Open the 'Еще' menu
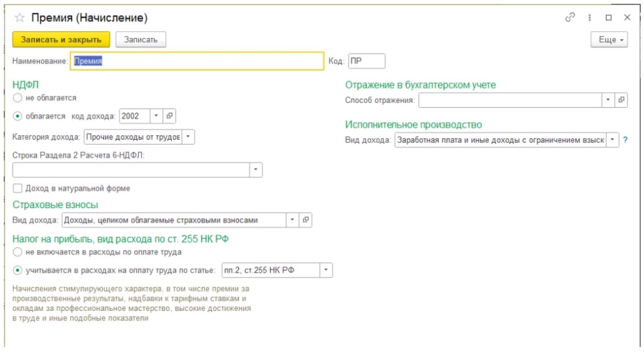 coord(609,40)
